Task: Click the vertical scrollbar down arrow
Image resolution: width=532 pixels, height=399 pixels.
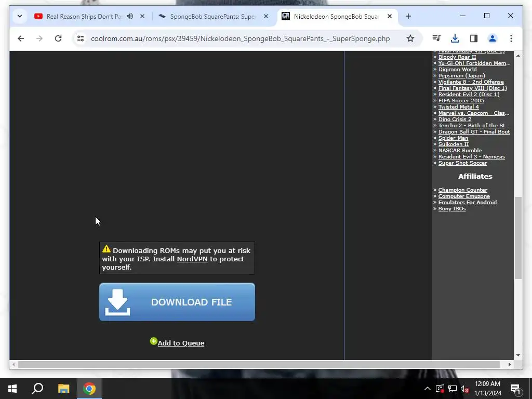Action: point(518,355)
